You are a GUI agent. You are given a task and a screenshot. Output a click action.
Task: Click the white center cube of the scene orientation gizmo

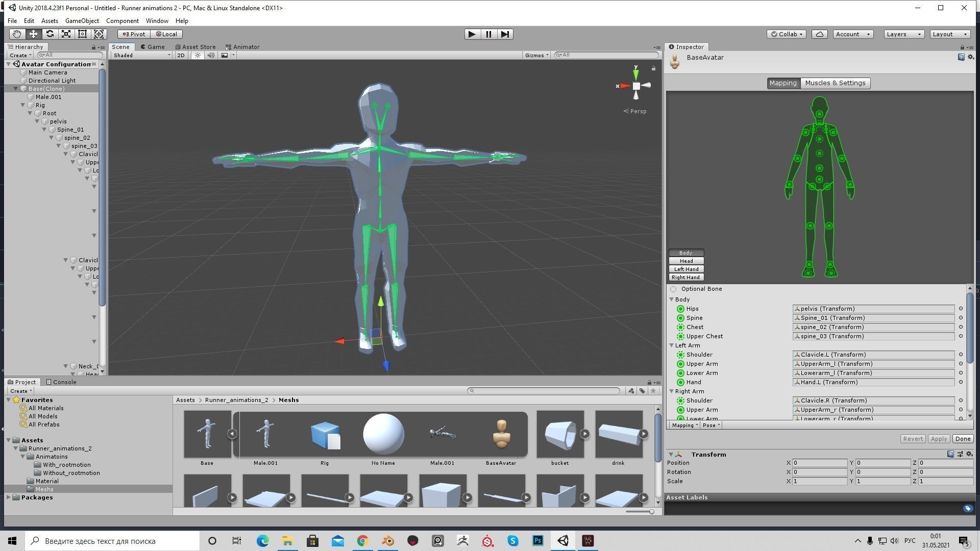point(636,86)
